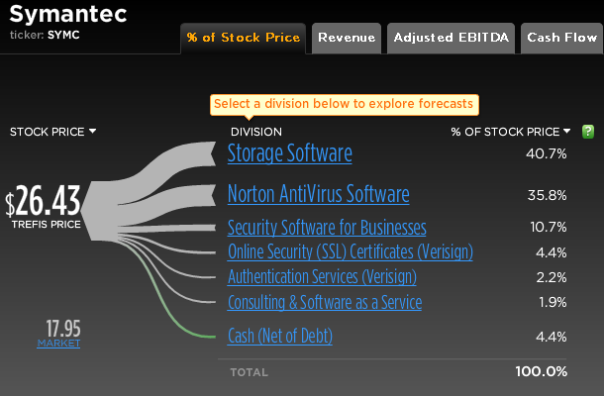Open Consulting & Software as a Service
The image size is (604, 396).
click(325, 302)
